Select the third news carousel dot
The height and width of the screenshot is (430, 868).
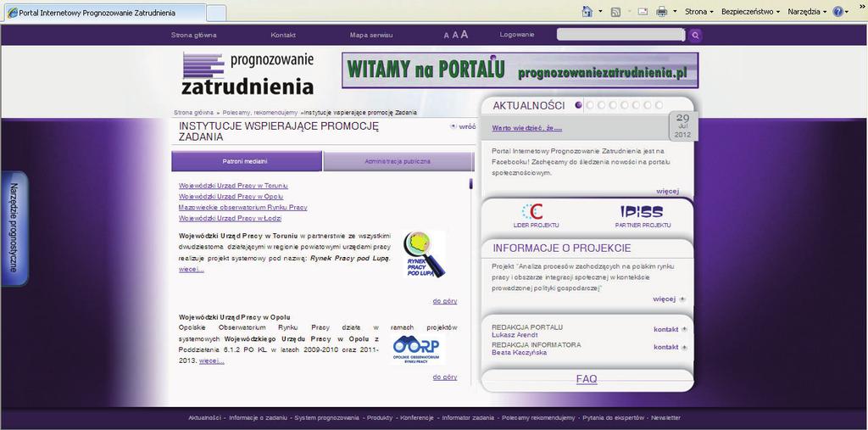pos(602,105)
